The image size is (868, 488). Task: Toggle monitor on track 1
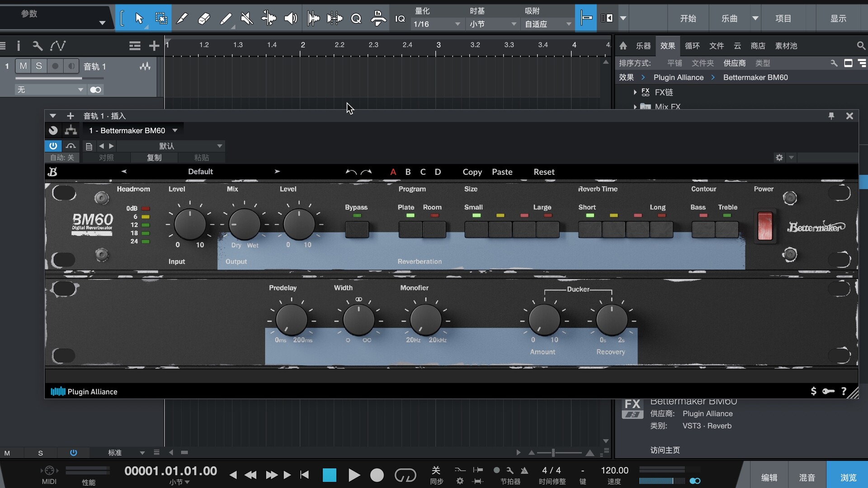[x=71, y=66]
